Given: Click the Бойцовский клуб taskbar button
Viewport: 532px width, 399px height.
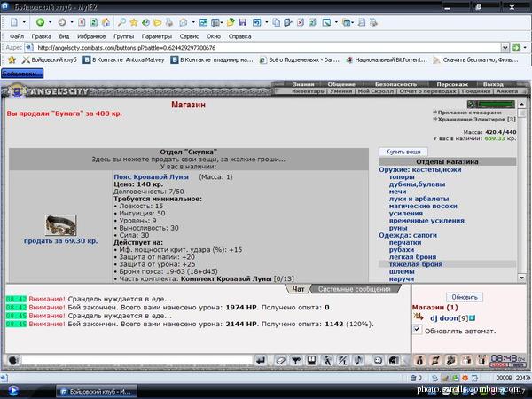Looking at the screenshot, I should (x=97, y=392).
